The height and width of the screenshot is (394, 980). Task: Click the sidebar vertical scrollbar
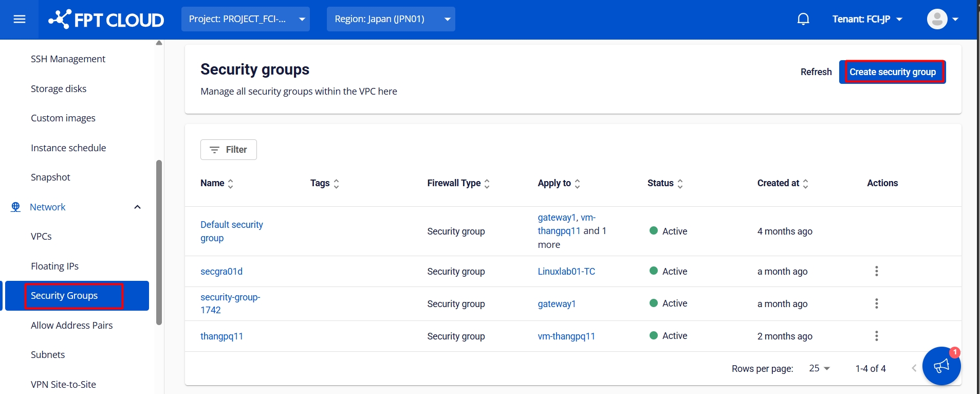pos(159,242)
